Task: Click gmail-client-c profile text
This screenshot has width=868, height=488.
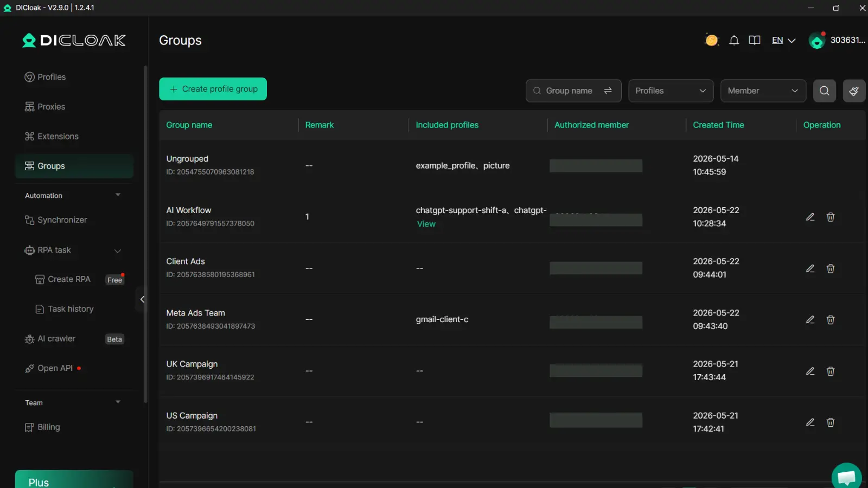Action: [x=442, y=319]
